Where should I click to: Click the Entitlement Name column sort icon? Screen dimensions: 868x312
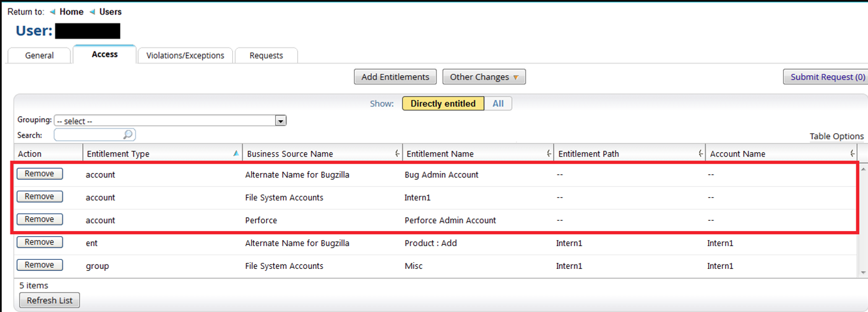coord(548,153)
